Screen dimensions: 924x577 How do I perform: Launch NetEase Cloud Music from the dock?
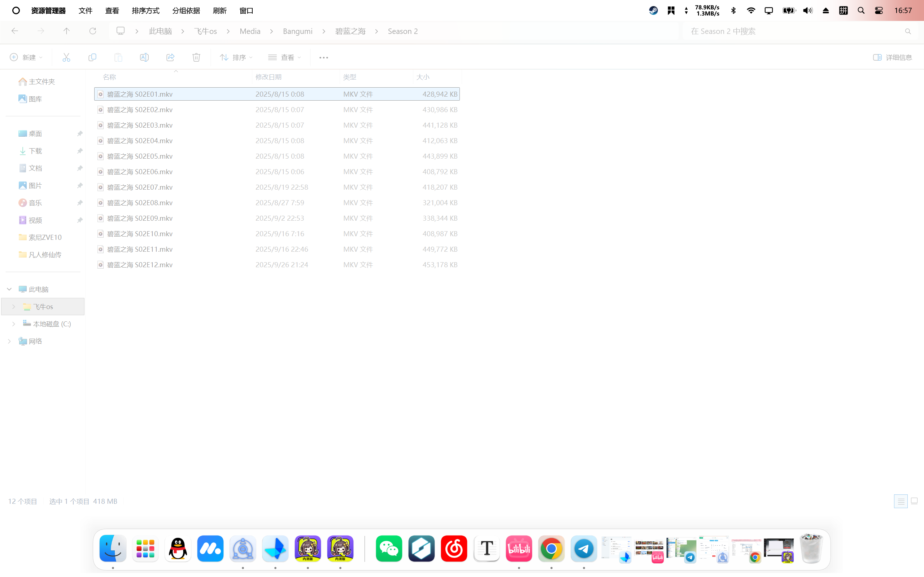tap(454, 549)
